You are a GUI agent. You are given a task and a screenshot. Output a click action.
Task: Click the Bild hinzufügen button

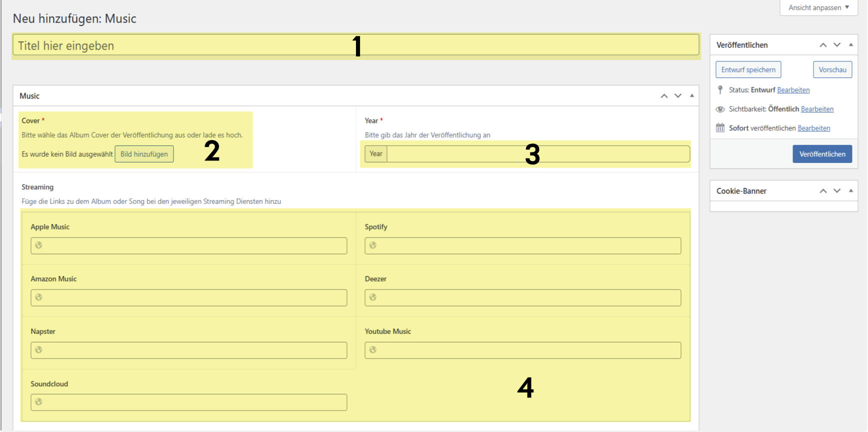(144, 154)
